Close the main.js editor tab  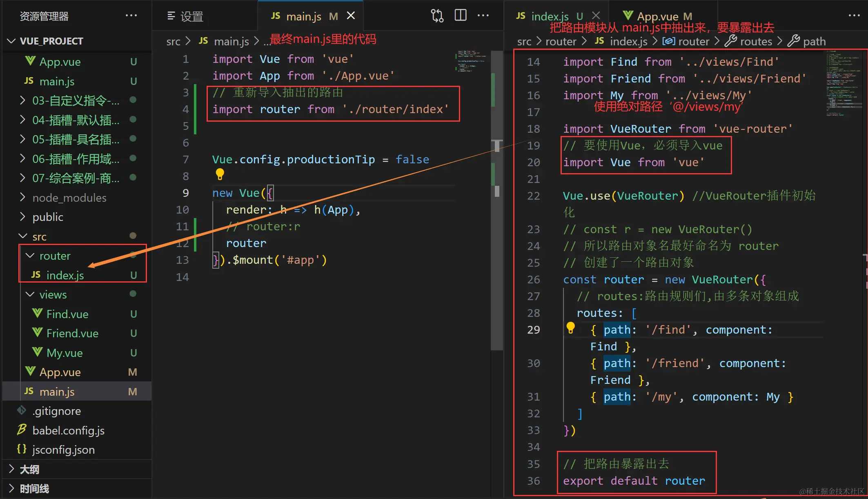point(351,16)
